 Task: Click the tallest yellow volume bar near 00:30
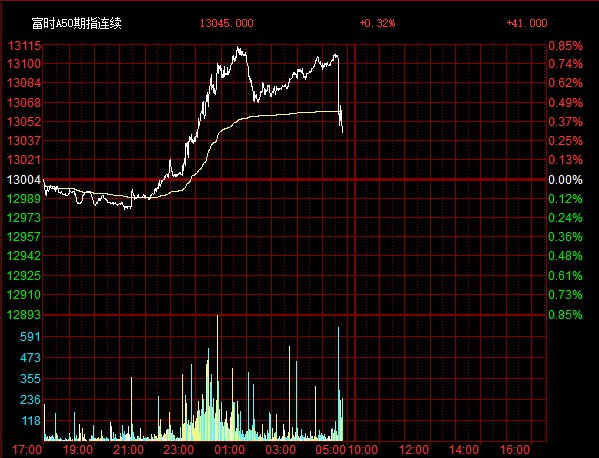pyautogui.click(x=218, y=378)
